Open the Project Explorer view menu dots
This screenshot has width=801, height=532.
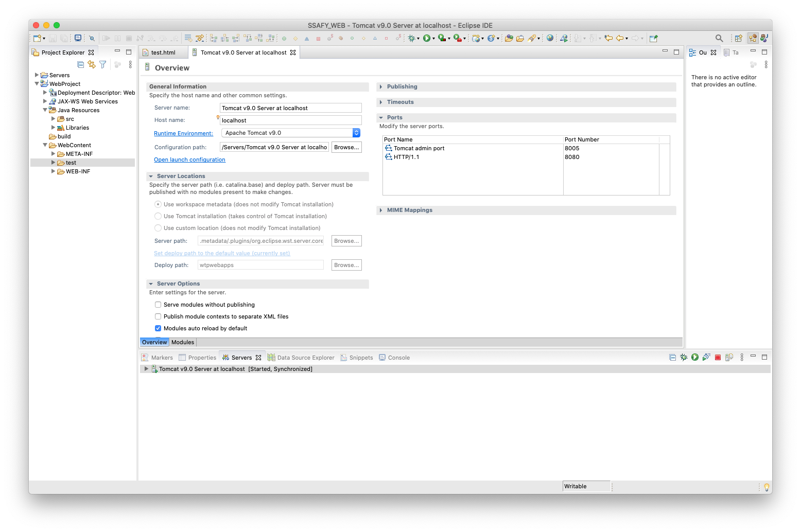[130, 64]
